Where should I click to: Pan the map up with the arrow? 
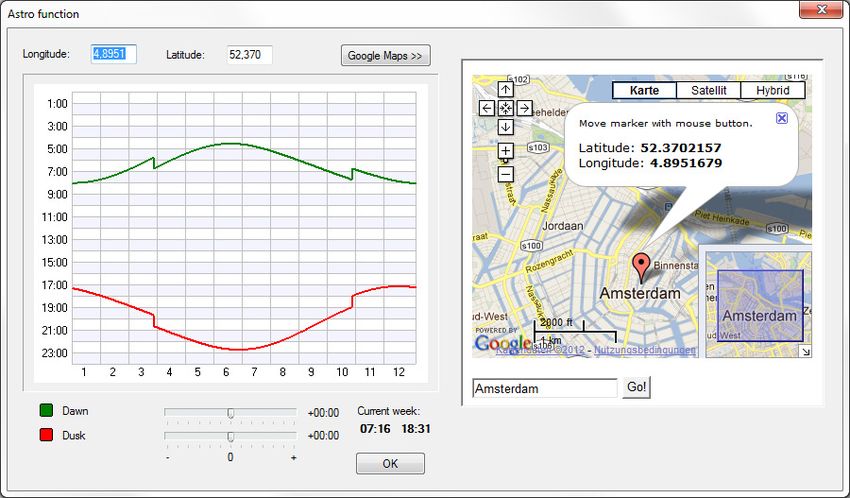click(505, 89)
